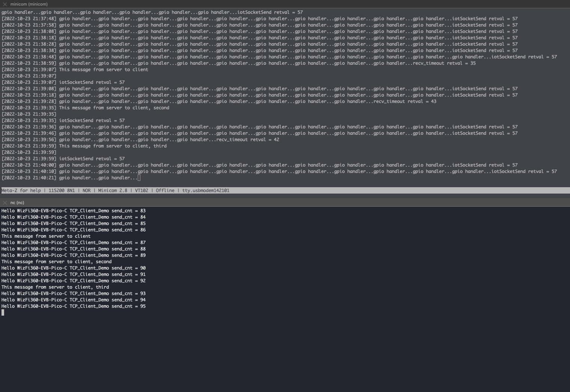
Task: Click "Meta-Z for help" in the status bar
Action: pos(21,191)
